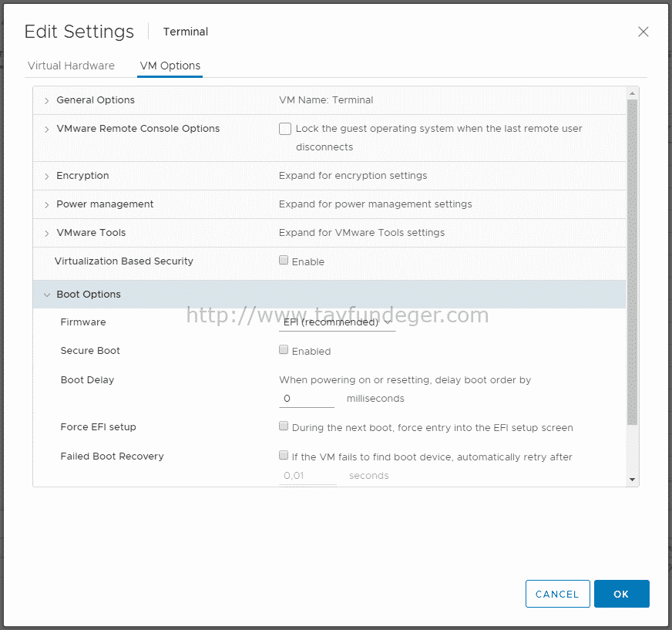
Task: Open the Firmware EFI dropdown
Action: 337,322
